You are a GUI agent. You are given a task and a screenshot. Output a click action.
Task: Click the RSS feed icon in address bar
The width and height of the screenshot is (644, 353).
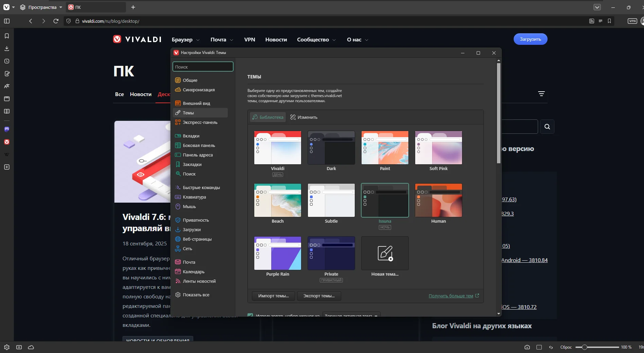point(591,21)
